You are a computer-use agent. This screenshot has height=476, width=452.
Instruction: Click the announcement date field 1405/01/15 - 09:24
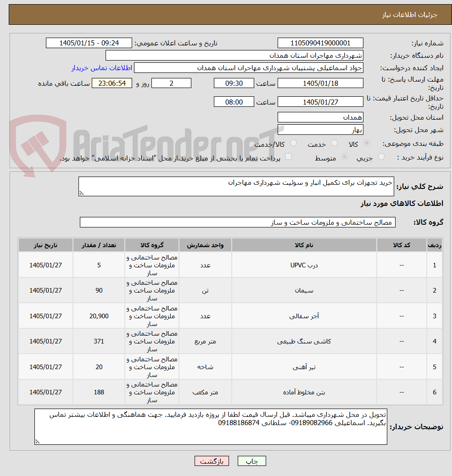pos(89,43)
